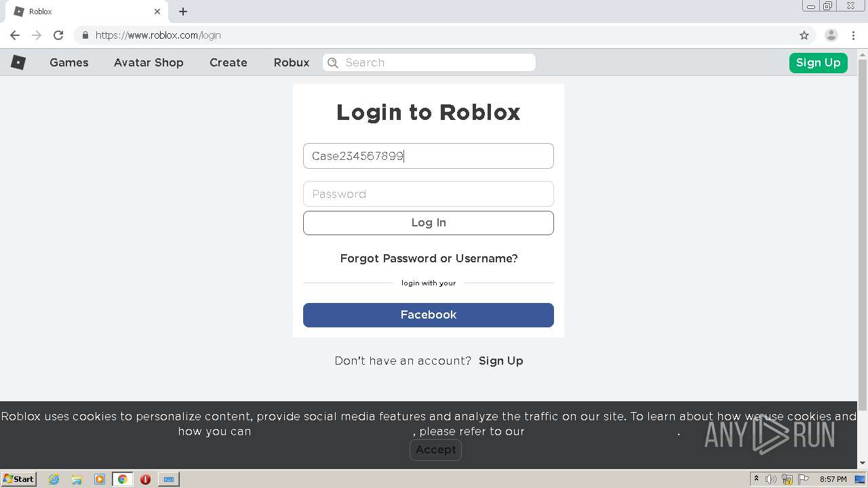Viewport: 868px width, 488px height.
Task: Click the Action Center flag icon
Action: point(804,479)
